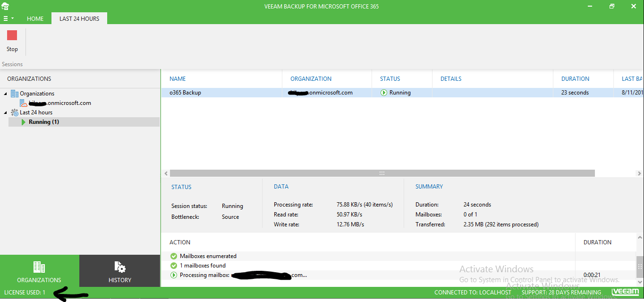
Task: Click the action log DURATION header
Action: (x=597, y=242)
